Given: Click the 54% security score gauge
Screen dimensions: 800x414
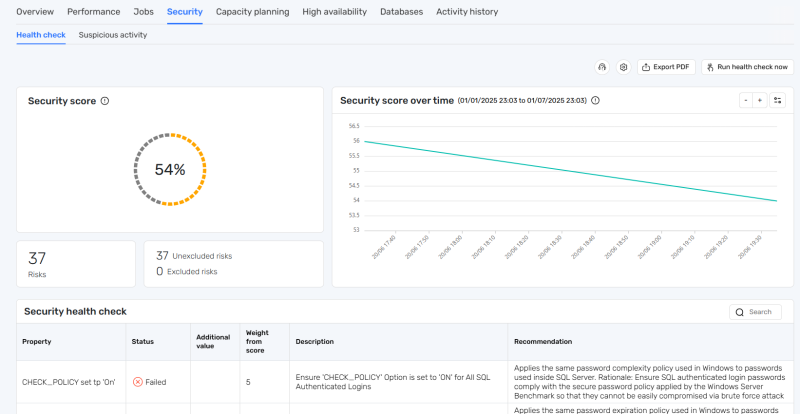Looking at the screenshot, I should [170, 169].
